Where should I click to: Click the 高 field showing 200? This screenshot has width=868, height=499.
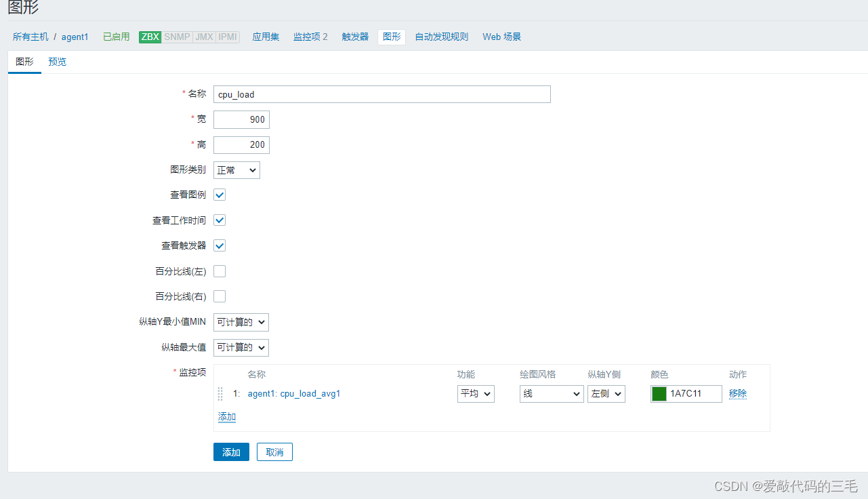[241, 144]
